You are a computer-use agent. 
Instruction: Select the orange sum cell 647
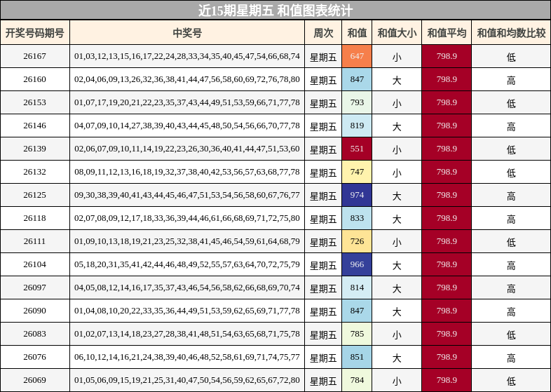tap(357, 56)
